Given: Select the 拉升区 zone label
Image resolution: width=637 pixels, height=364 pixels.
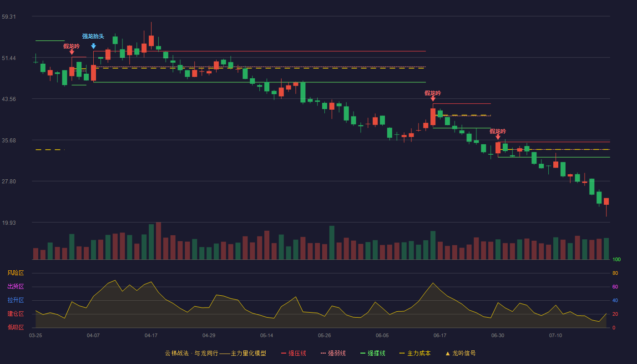Looking at the screenshot, I should (15, 300).
